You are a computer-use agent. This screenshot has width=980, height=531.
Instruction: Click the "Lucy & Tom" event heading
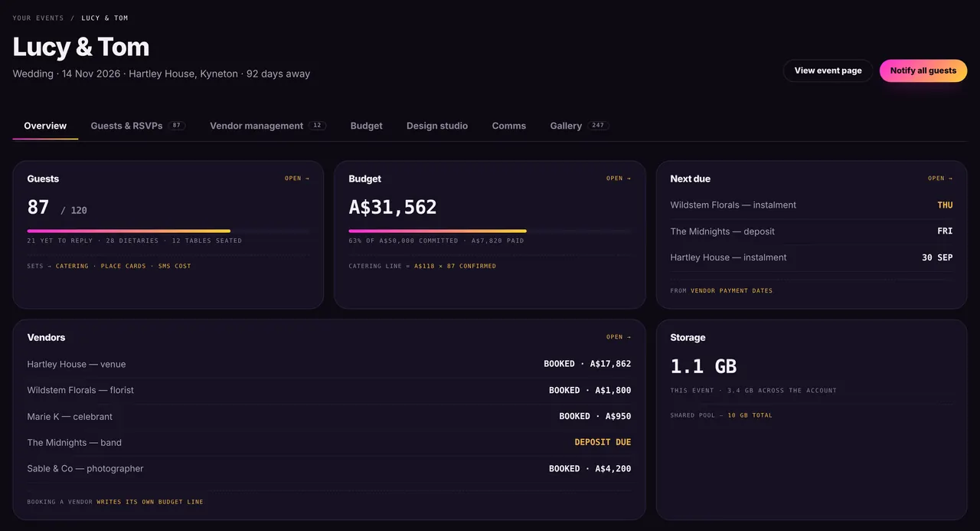pos(81,47)
